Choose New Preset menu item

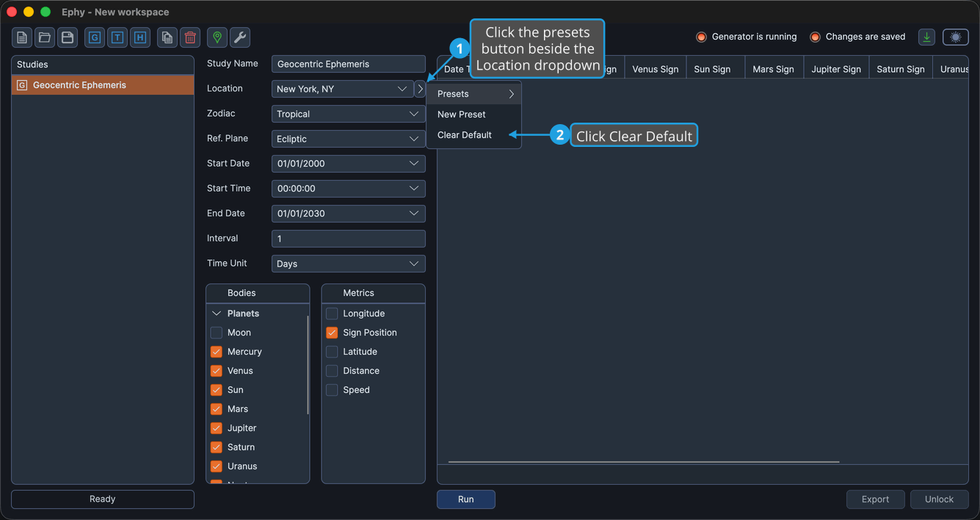tap(474, 115)
